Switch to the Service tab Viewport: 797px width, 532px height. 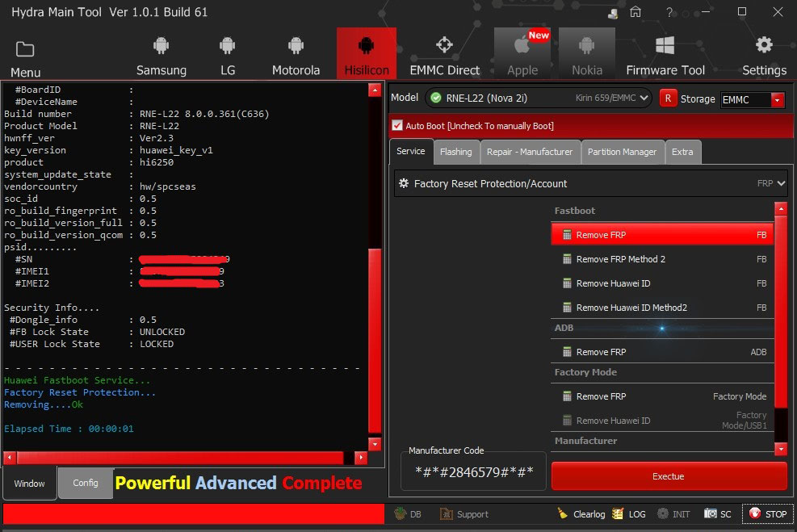click(x=411, y=152)
